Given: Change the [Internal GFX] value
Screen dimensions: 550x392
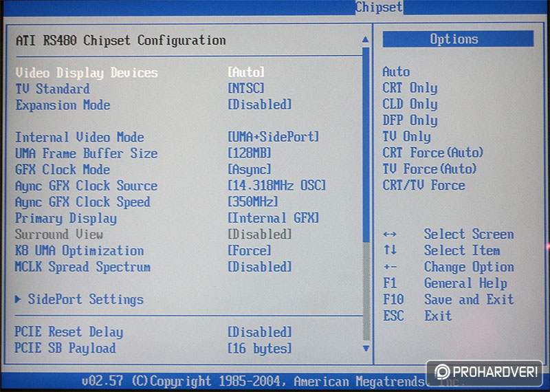Looking at the screenshot, I should pyautogui.click(x=274, y=218).
